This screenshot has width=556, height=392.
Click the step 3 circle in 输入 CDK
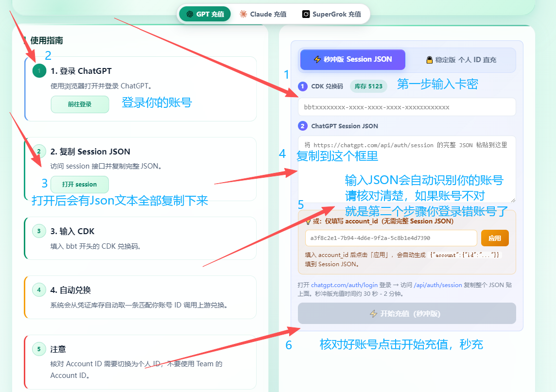(39, 231)
